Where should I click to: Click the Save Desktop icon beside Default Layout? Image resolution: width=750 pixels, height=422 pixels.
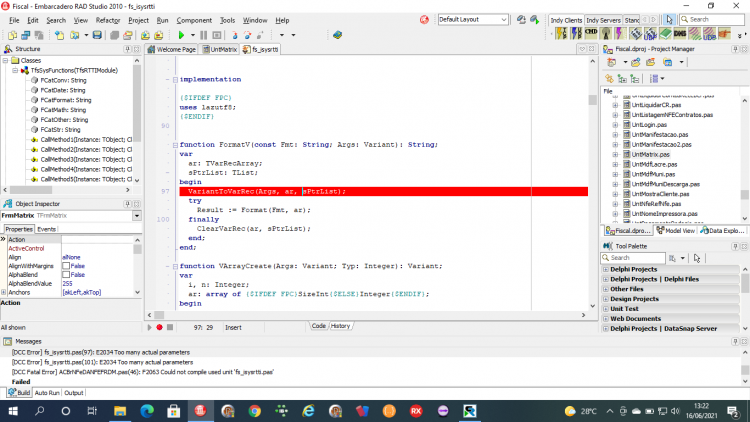(x=521, y=20)
